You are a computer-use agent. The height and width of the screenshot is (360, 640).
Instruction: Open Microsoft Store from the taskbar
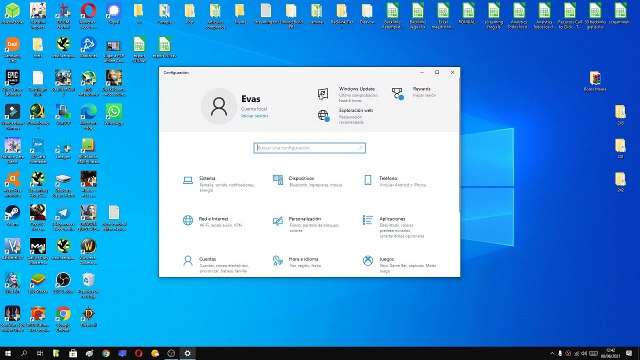[x=73, y=353]
